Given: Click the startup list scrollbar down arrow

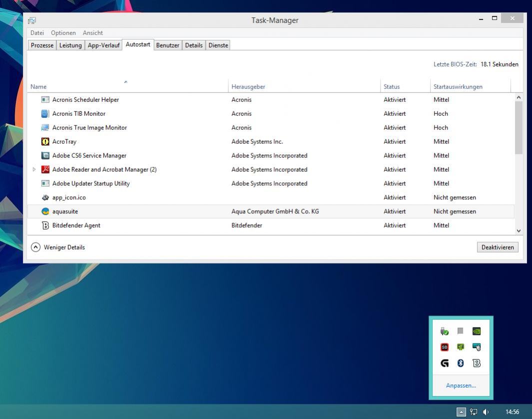Looking at the screenshot, I should pos(519,231).
